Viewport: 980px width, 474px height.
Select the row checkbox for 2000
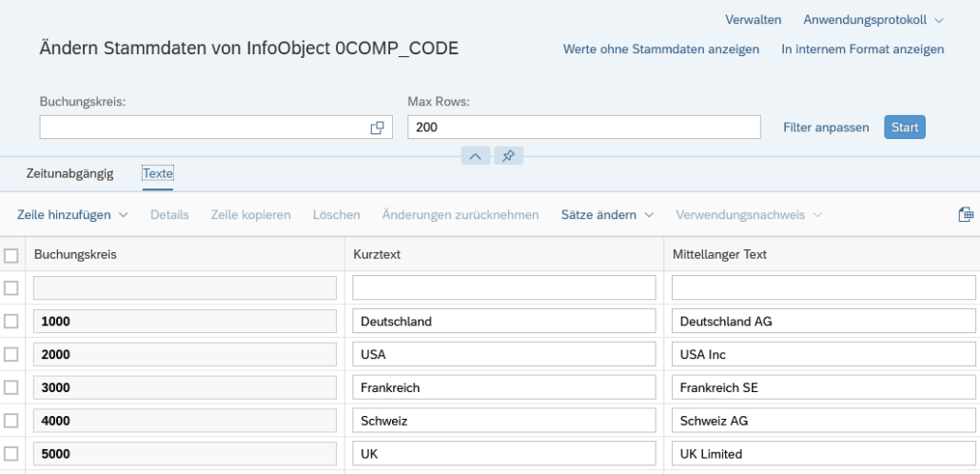11,355
